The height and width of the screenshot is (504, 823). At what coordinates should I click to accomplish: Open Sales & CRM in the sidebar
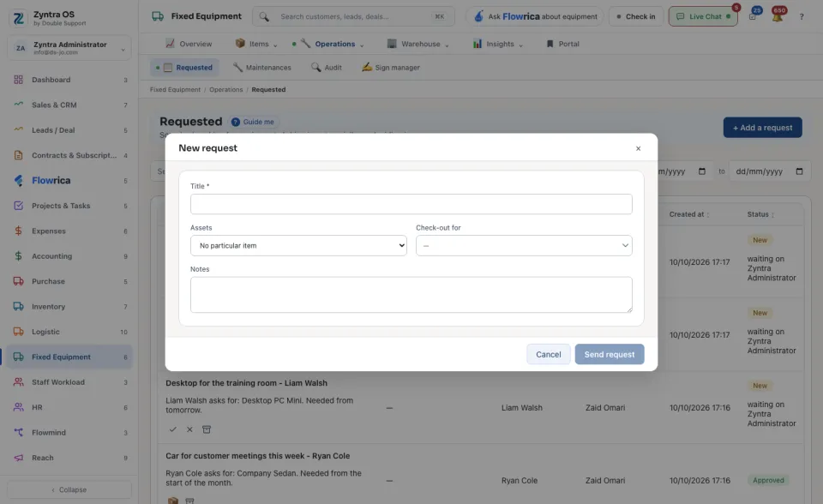tap(69, 105)
